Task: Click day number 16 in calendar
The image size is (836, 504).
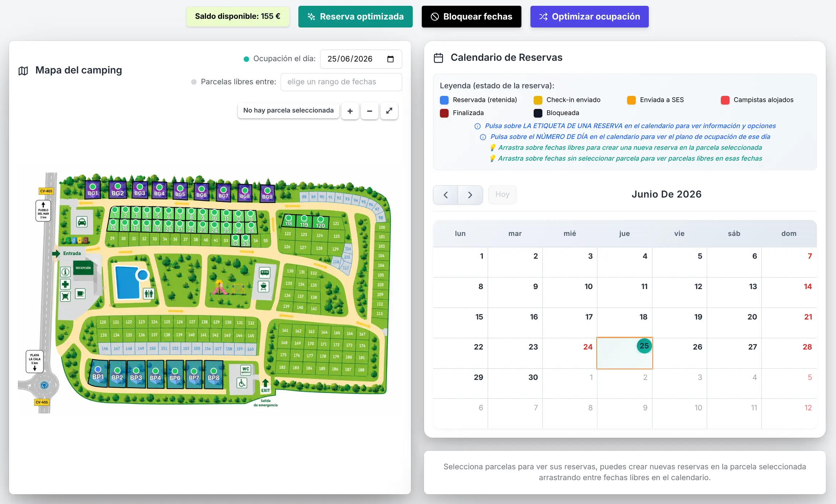Action: coord(534,317)
